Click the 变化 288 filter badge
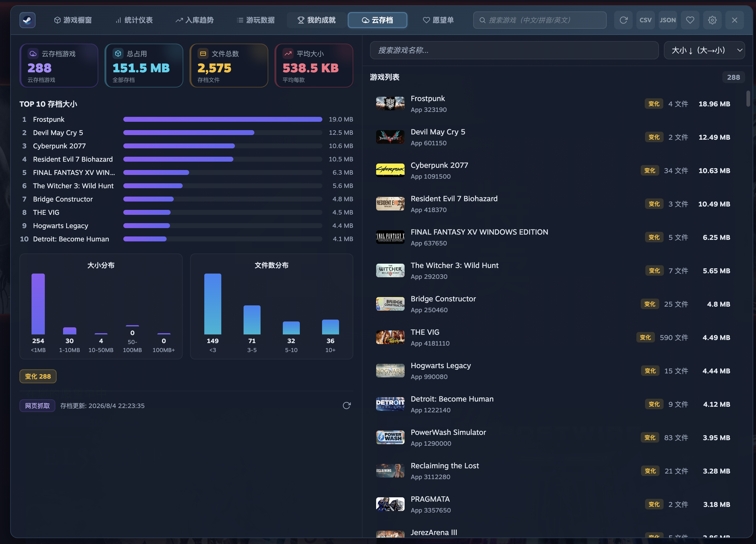This screenshot has height=544, width=756. pyautogui.click(x=38, y=376)
